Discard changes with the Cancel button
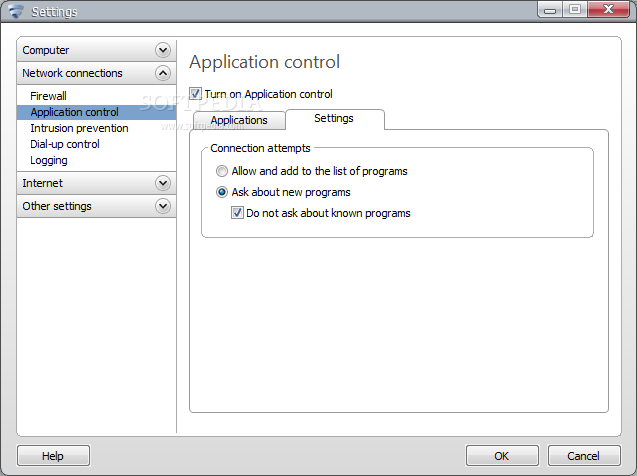This screenshot has height=476, width=637. [x=584, y=456]
